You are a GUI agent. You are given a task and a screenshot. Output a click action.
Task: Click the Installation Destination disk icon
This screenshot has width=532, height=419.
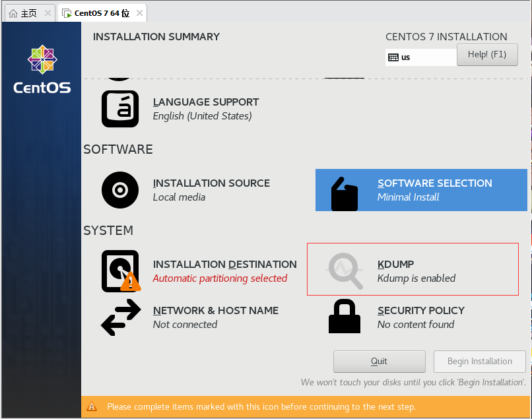(121, 271)
